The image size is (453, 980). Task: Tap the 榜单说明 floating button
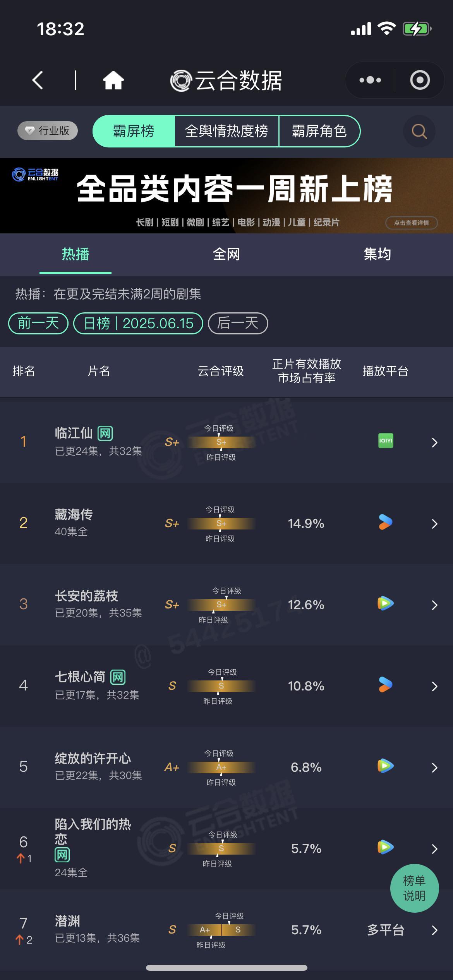(x=414, y=888)
